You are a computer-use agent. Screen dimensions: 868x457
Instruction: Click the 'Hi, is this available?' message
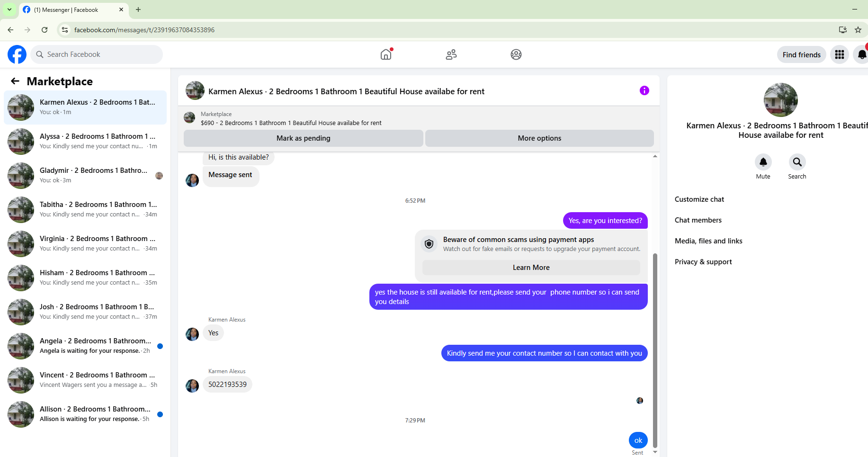(239, 157)
